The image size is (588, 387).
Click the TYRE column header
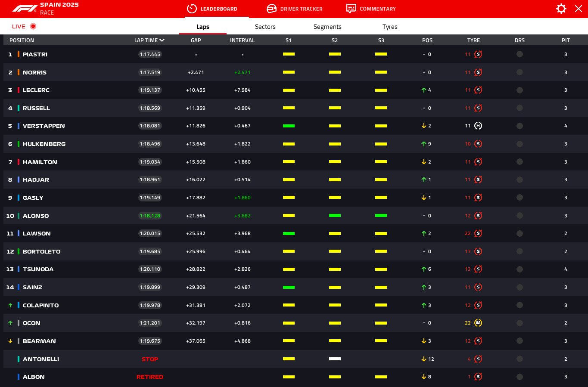click(473, 40)
